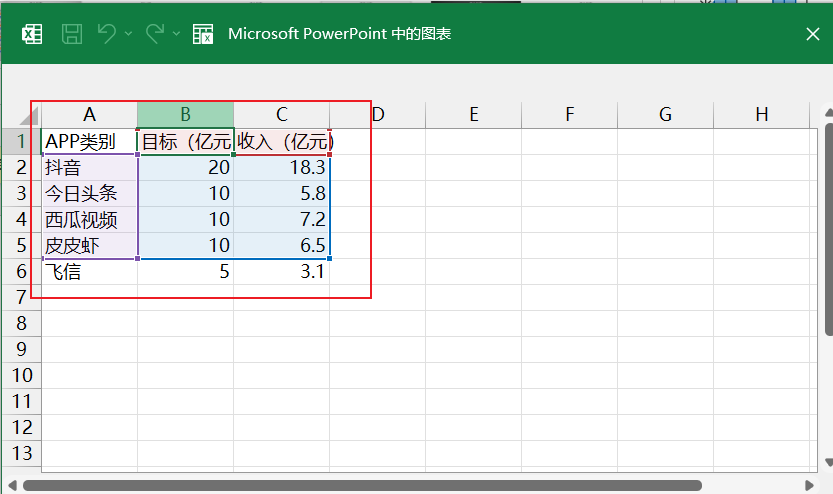Screen dimensions: 833x494
Task: Expand the Undo history dropdown arrow
Action: 128,34
